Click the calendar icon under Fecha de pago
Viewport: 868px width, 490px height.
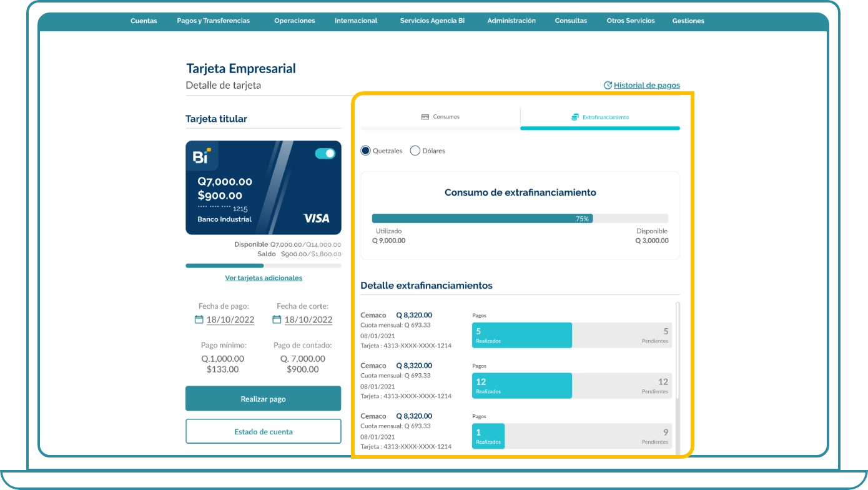(199, 319)
